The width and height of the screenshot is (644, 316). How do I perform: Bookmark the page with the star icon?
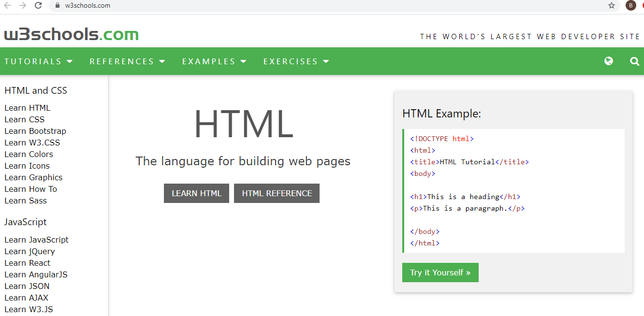coord(611,6)
